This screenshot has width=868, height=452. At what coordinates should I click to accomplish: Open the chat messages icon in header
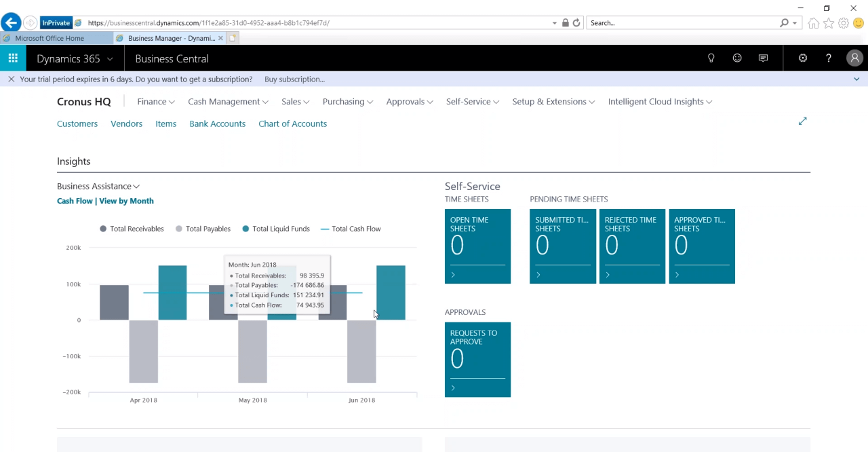coord(763,58)
